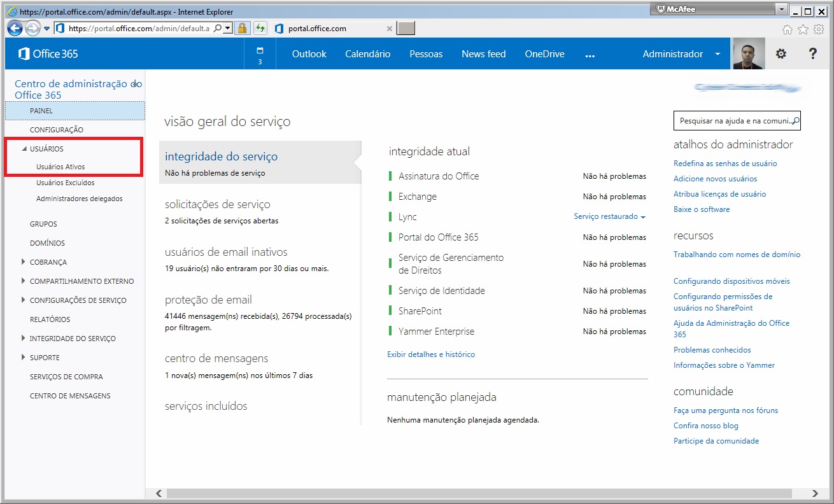Click the browser Forward arrow button
This screenshot has height=504, width=834.
32,28
